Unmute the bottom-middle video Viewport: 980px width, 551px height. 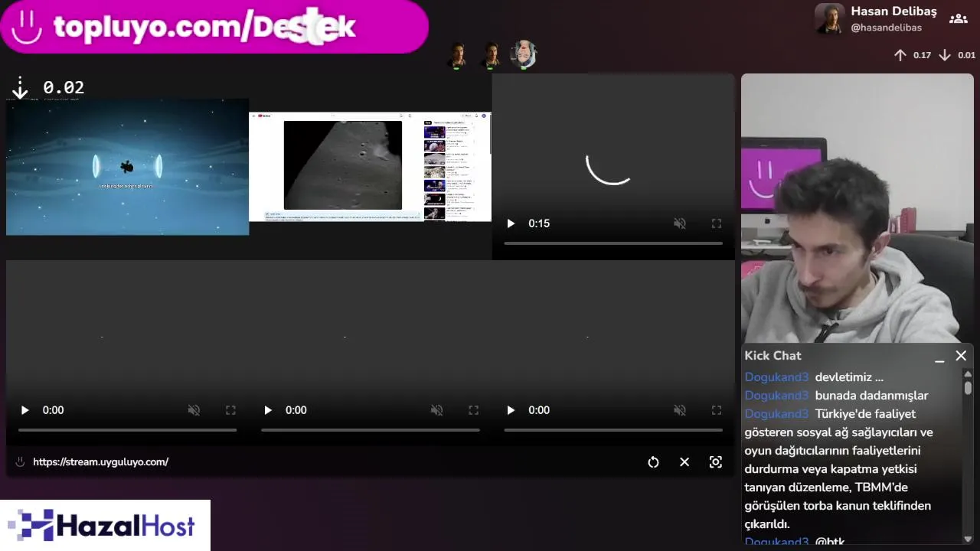(436, 410)
